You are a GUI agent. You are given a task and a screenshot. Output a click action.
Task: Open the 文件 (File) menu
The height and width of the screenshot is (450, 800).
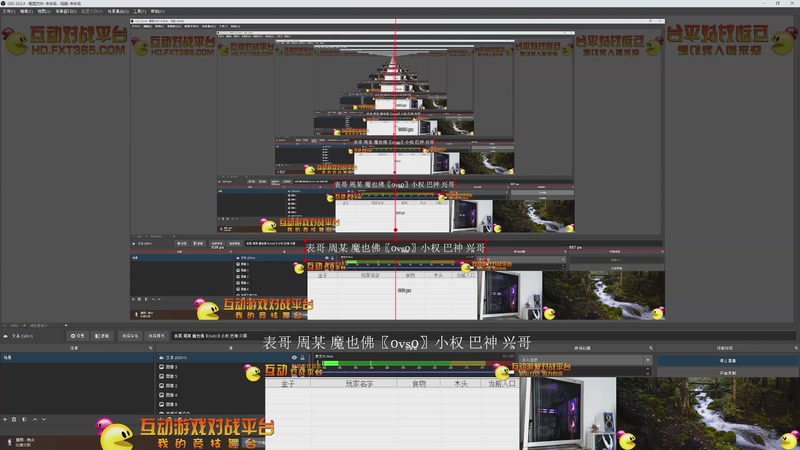(9, 11)
